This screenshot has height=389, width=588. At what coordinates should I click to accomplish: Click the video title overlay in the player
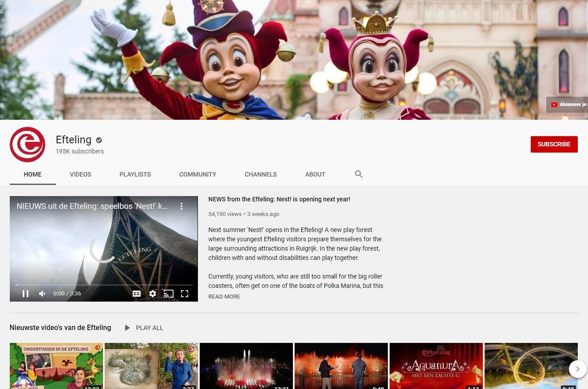coord(92,206)
